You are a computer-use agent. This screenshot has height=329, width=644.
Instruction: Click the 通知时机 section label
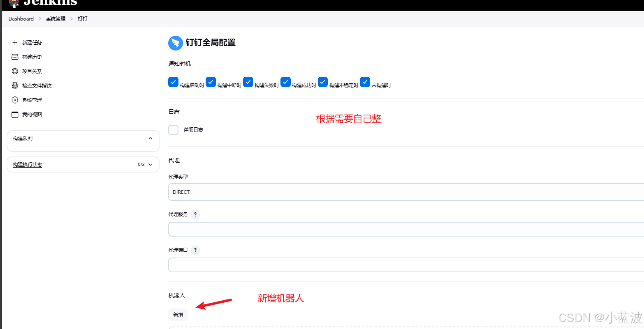(x=179, y=64)
